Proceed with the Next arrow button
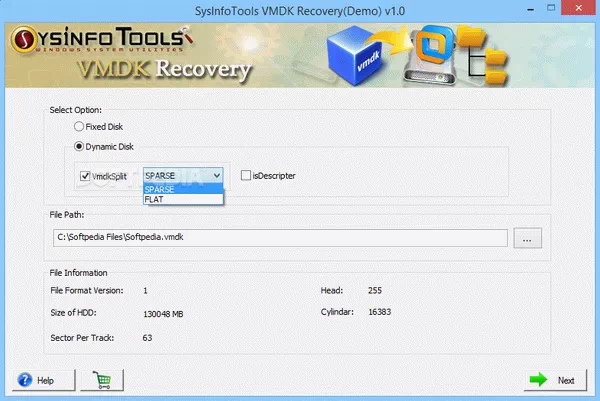Viewport: 600px width, 401px height. coord(555,380)
